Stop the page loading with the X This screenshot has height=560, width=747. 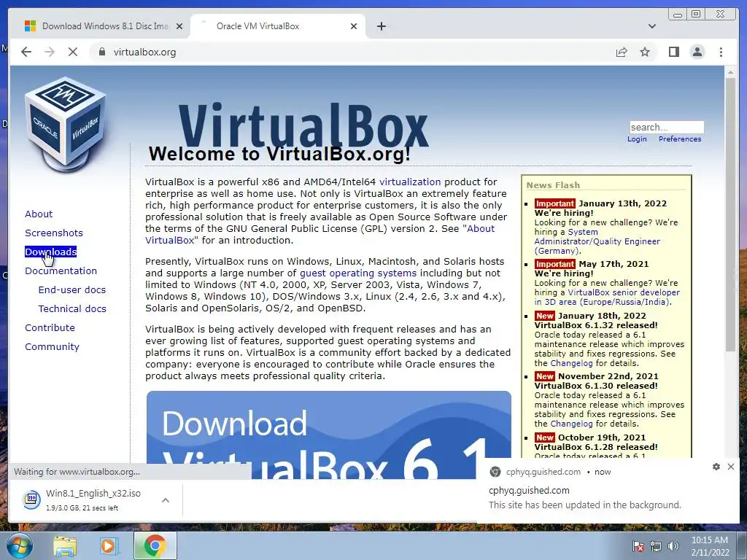[x=73, y=52]
